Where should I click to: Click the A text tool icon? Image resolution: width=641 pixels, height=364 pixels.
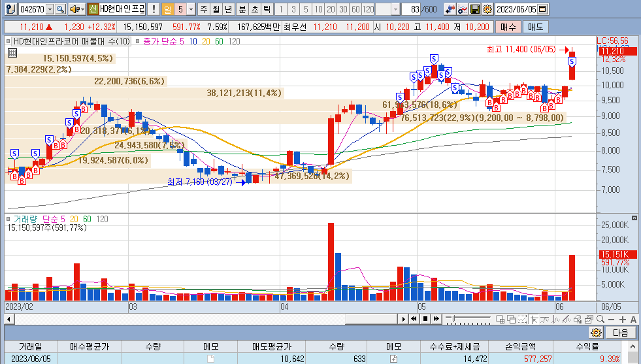point(633,320)
